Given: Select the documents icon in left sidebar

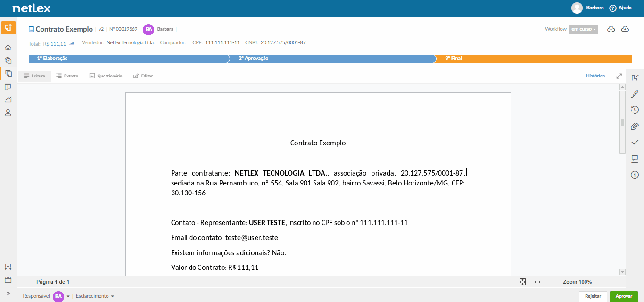Looking at the screenshot, I should (8, 74).
